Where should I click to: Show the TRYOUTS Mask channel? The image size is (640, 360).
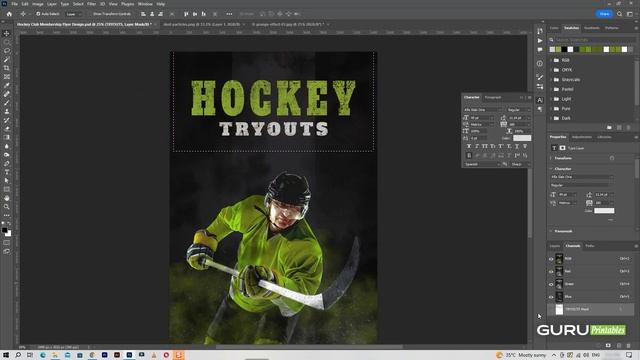click(551, 310)
